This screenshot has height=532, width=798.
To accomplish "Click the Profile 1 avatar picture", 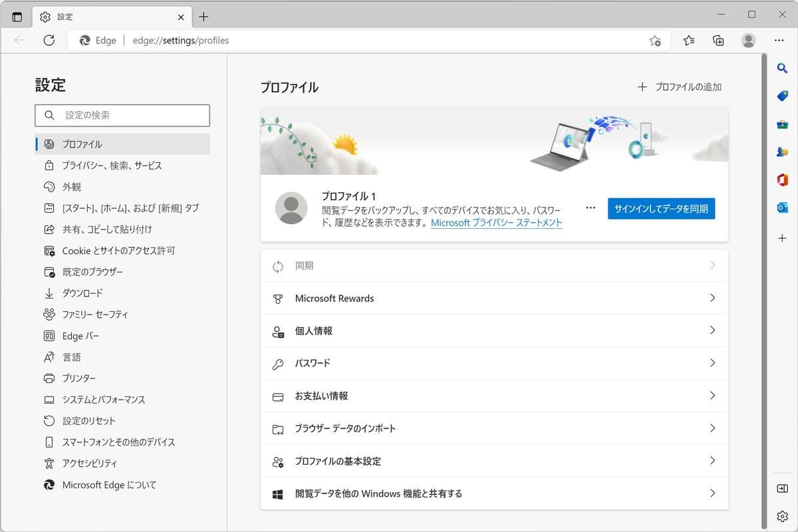I will point(291,208).
